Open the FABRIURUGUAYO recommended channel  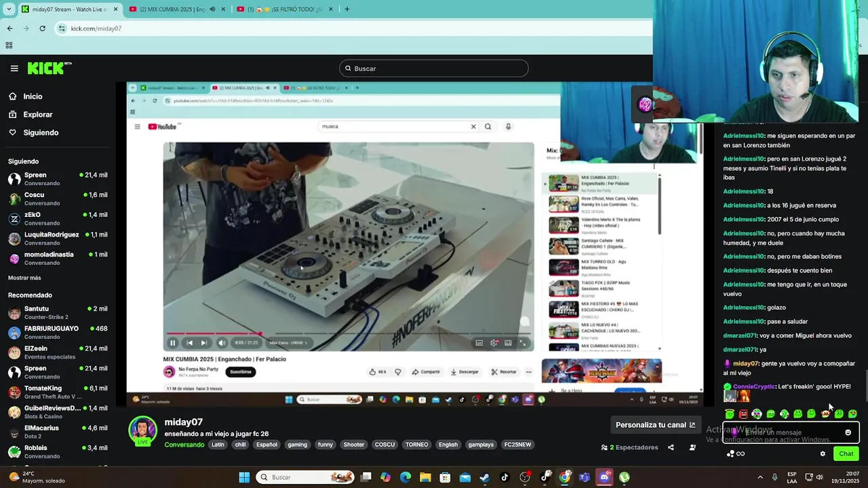coord(58,332)
